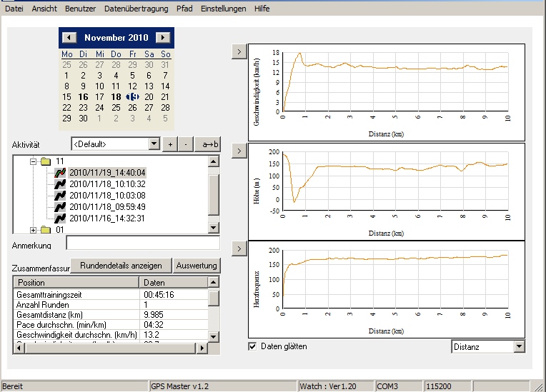Open the Einstellungen menu
546x392 pixels.
tap(223, 9)
